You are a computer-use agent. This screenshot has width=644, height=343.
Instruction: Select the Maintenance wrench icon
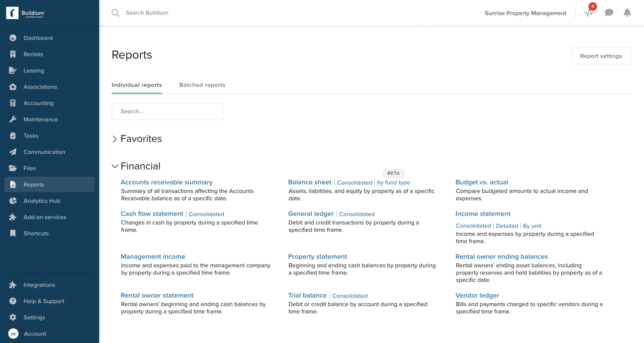13,119
